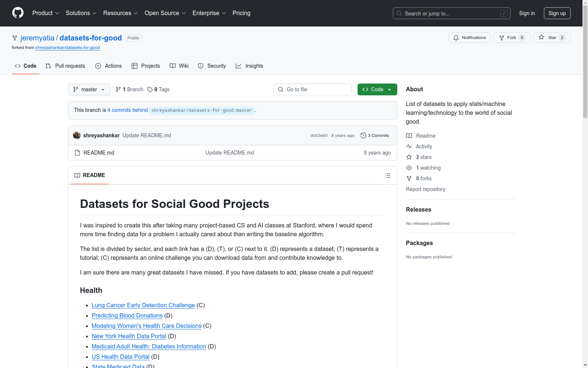Viewport: 588px width, 368px height.
Task: Open Modeling Women's Health Care Decisions link
Action: pos(147,326)
